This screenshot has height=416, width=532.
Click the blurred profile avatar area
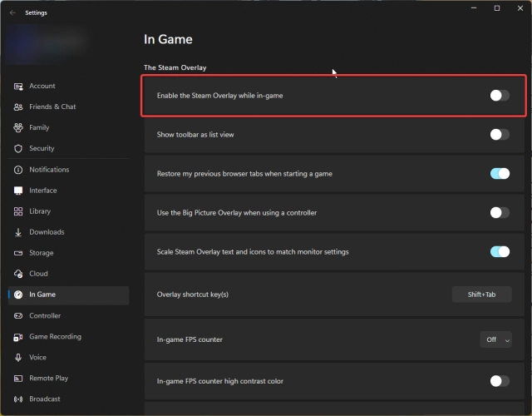tap(46, 44)
